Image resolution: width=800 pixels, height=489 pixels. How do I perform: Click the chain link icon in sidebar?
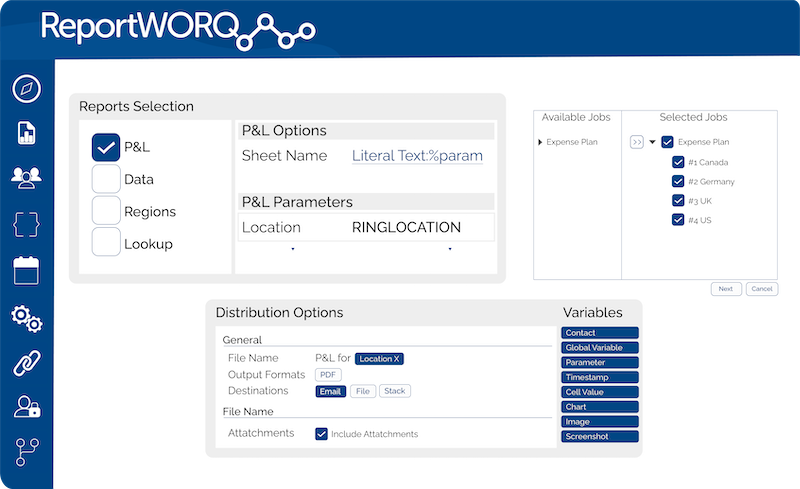(x=27, y=363)
